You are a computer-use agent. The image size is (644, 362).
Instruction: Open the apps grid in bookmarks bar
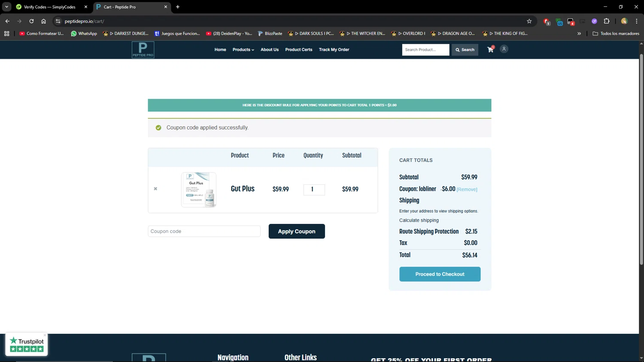[x=6, y=33]
